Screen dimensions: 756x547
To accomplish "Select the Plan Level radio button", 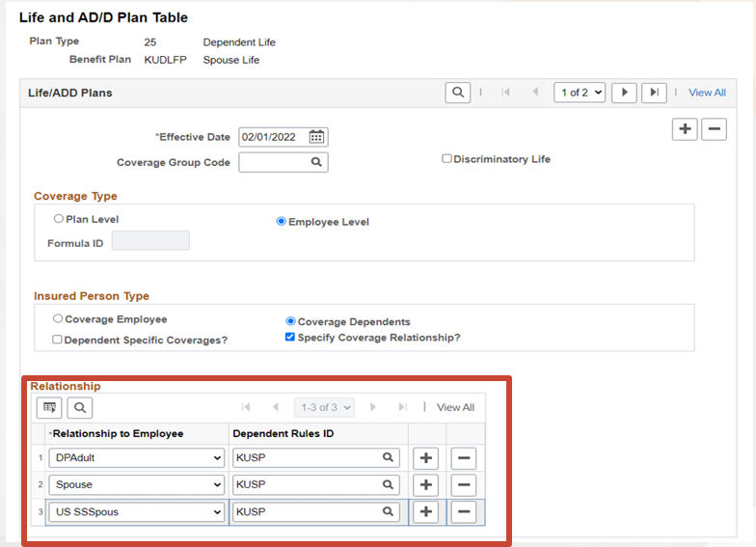I will click(59, 219).
